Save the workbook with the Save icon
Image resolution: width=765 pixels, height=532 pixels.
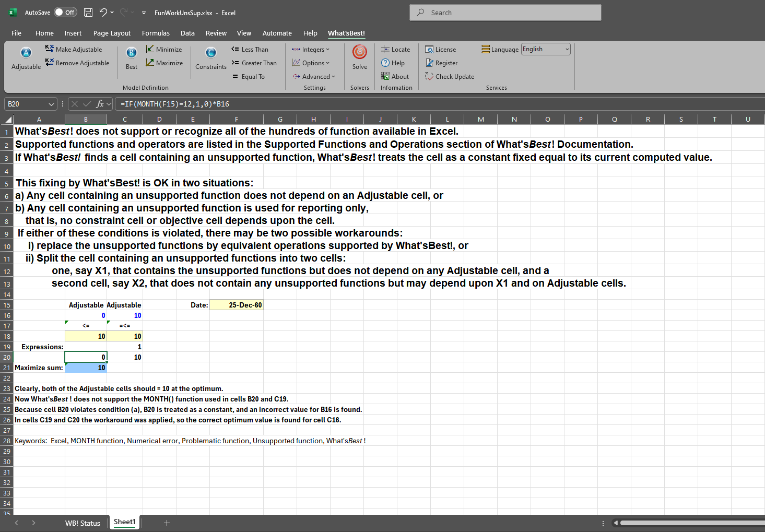[x=88, y=13]
